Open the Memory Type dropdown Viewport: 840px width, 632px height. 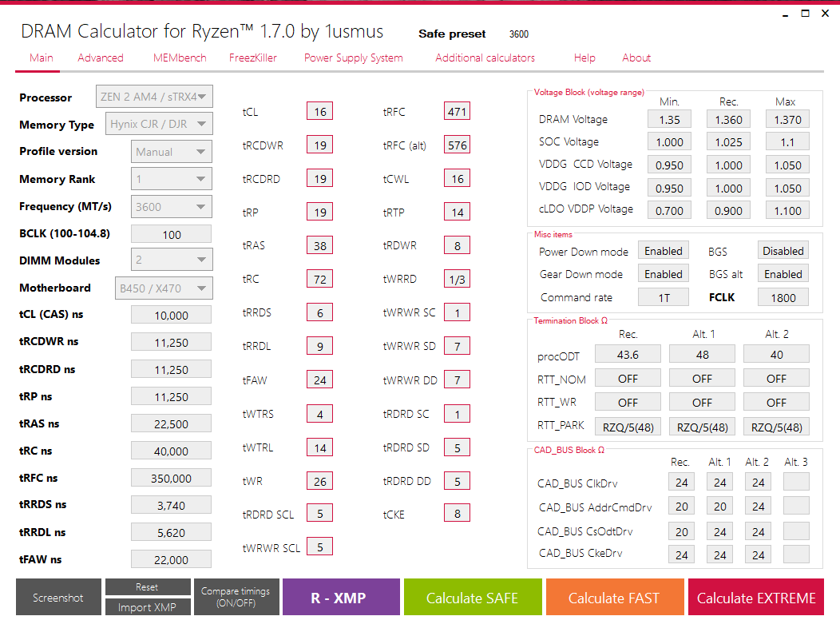pyautogui.click(x=159, y=124)
